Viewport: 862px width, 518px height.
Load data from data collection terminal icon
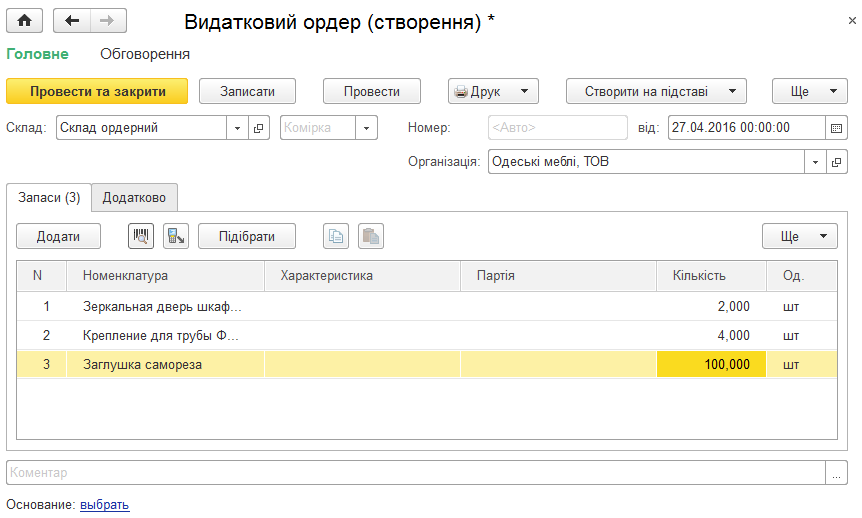coord(176,236)
